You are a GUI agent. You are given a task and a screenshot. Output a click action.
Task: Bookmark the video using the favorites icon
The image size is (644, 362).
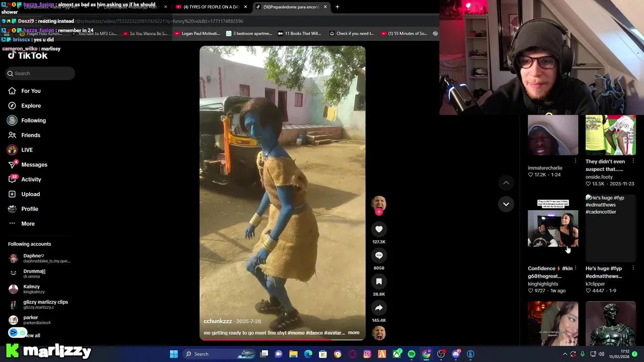pyautogui.click(x=379, y=282)
